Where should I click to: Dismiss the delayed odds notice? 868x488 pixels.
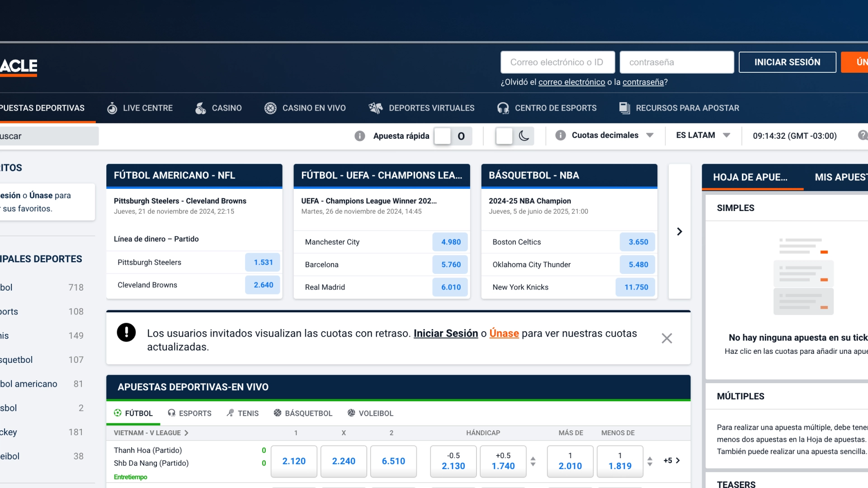coord(667,338)
